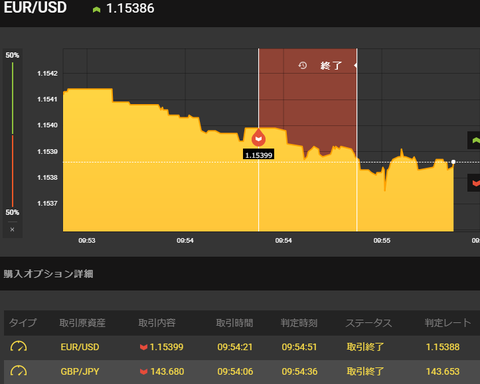The image size is (480, 384).
Task: Click the 購入オプション詳細 section heading
Action: pos(48,274)
